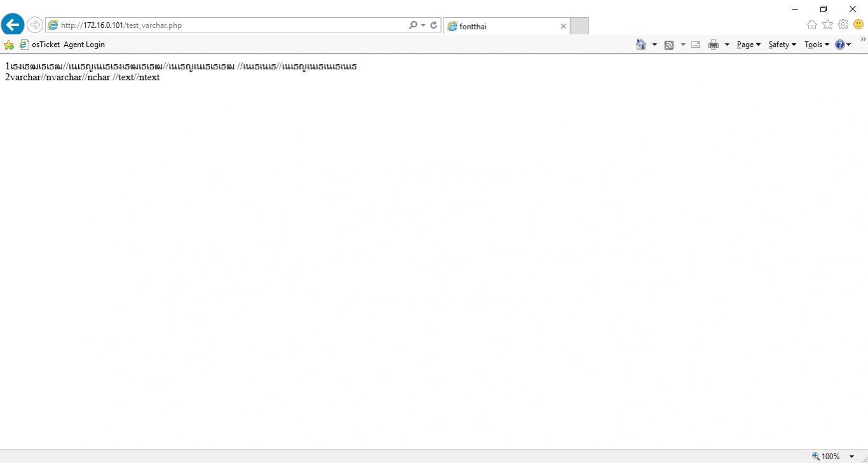Open the zoom level dropdown arrow
Viewport: 868px width, 463px height.
[x=852, y=456]
